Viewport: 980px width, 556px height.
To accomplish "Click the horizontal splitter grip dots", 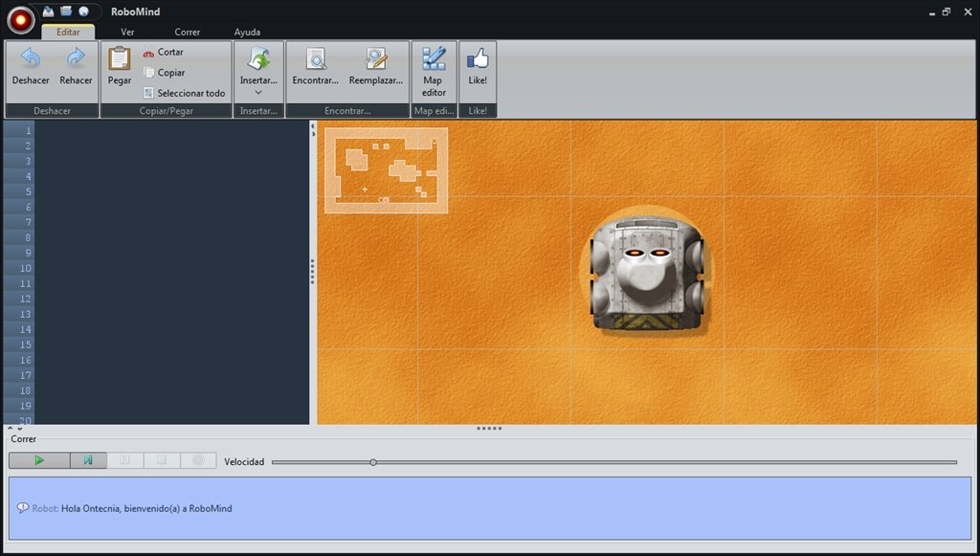I will click(489, 429).
